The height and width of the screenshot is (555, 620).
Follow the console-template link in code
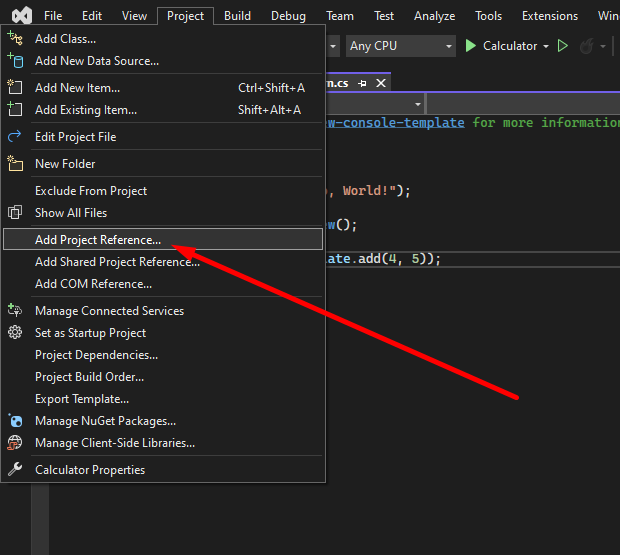tap(397, 122)
